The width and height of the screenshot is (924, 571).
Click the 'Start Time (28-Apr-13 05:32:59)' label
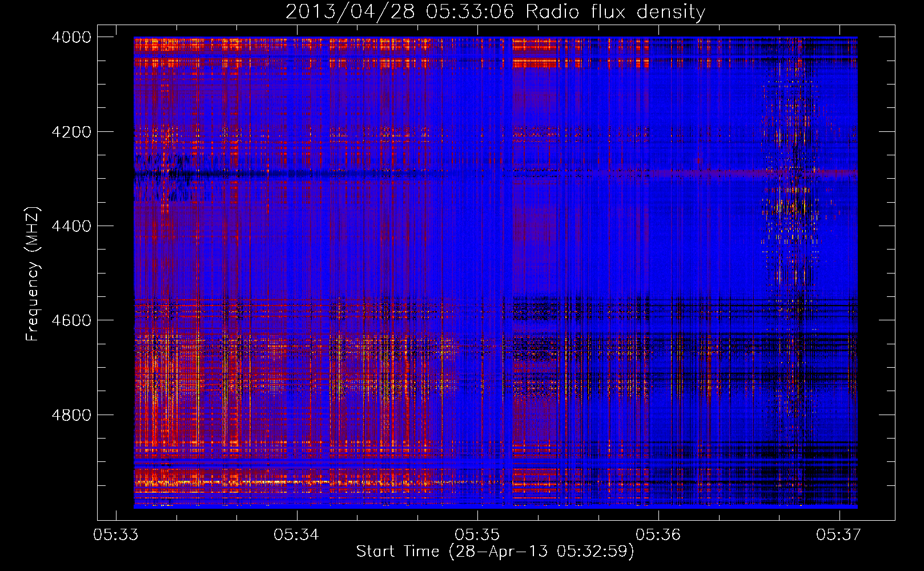click(x=495, y=552)
